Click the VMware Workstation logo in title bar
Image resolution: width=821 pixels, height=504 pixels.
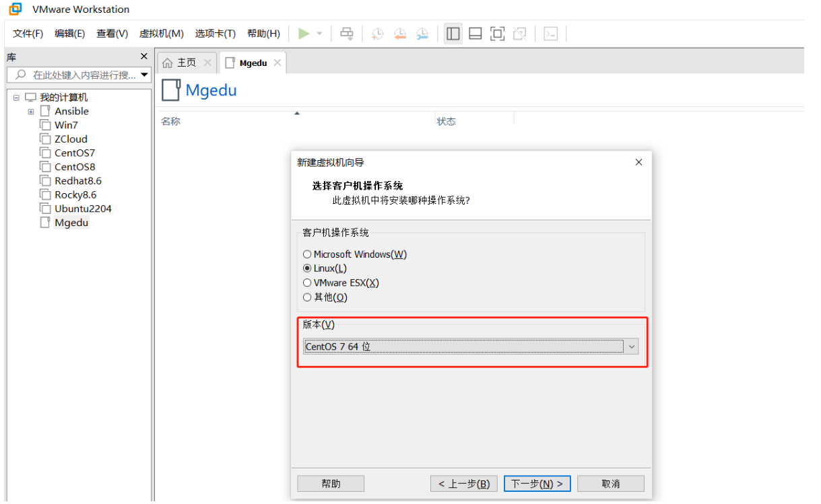coord(15,9)
